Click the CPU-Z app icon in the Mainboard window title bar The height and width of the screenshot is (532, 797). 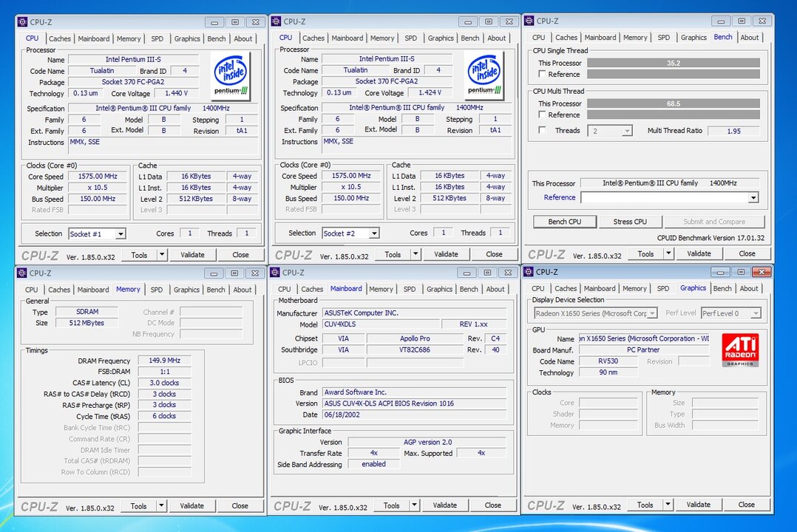(275, 273)
